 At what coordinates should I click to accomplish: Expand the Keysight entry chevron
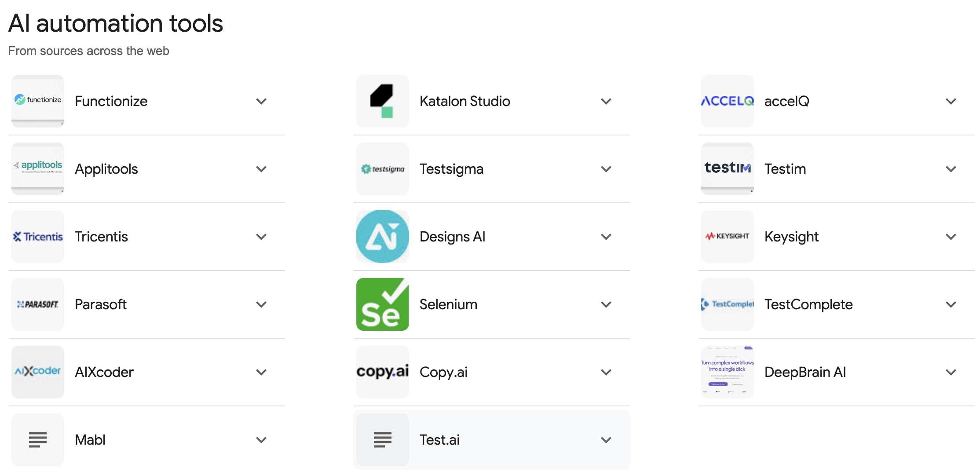(x=951, y=237)
